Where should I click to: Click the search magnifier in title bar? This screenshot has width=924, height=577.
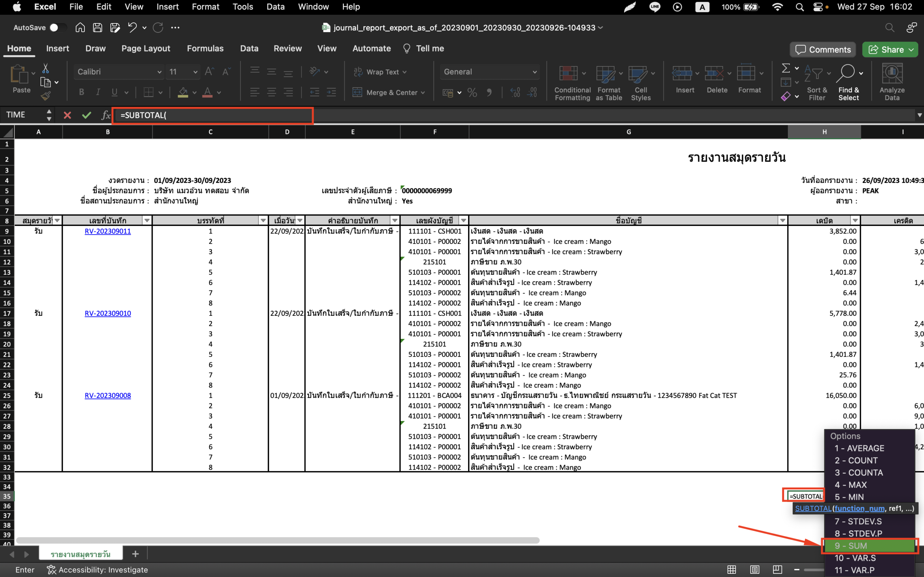890,27
